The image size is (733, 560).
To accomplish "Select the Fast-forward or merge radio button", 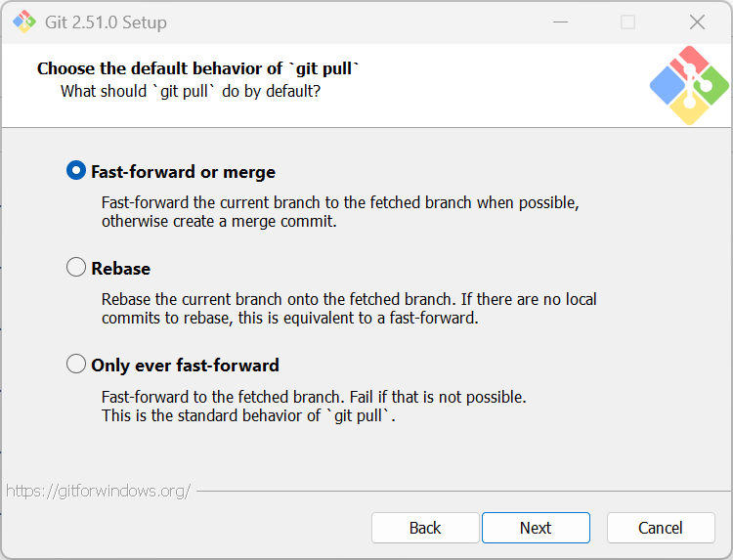I will point(76,171).
